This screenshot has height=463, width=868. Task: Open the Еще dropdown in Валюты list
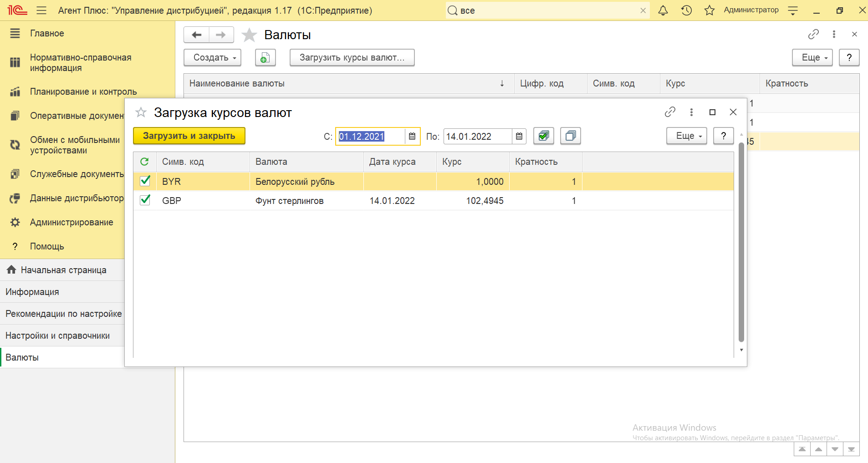point(812,58)
